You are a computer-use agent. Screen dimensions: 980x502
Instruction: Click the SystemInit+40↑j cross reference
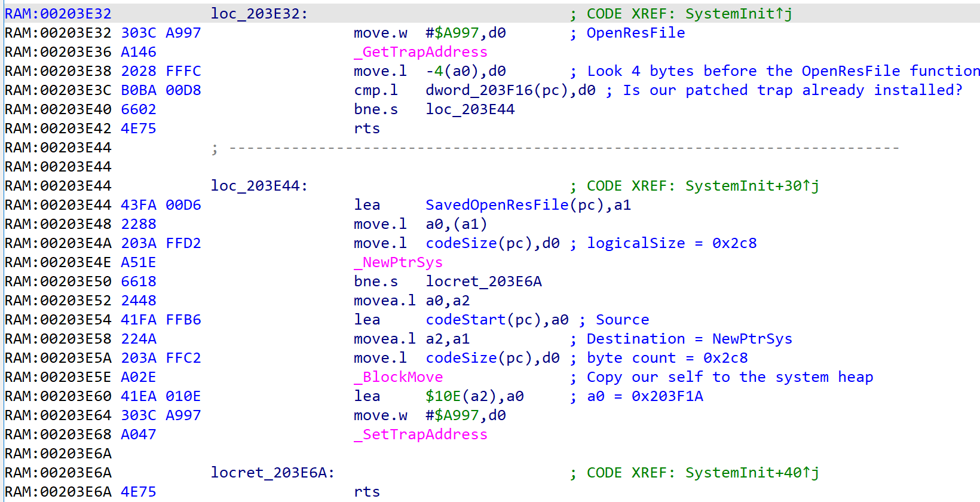click(752, 473)
